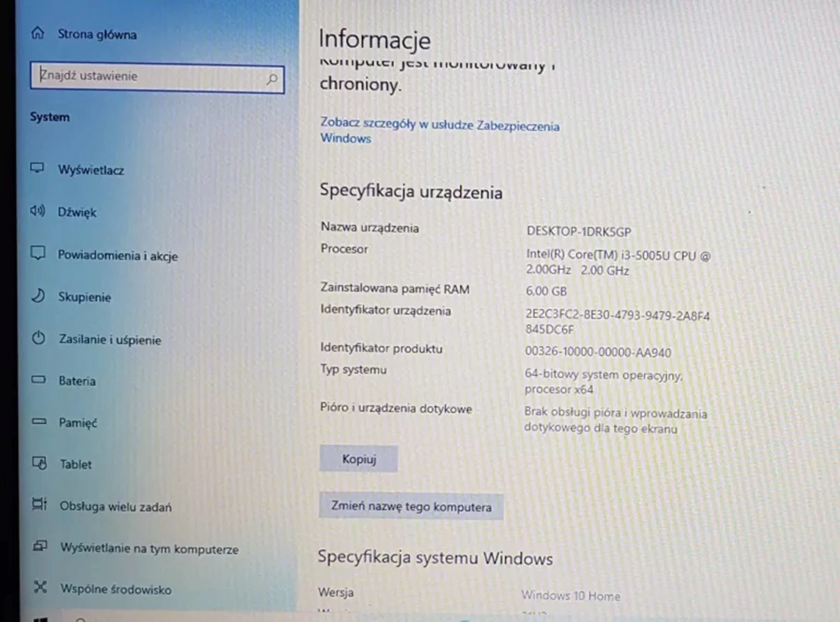The height and width of the screenshot is (622, 840).
Task: Click the Powiadomienia i akcje icon
Action: [x=38, y=253]
